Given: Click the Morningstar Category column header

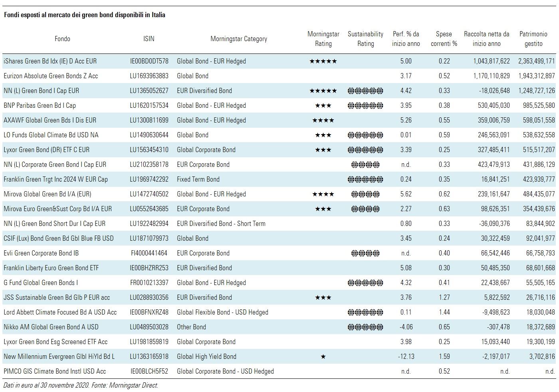Looking at the screenshot, I should [x=239, y=39].
